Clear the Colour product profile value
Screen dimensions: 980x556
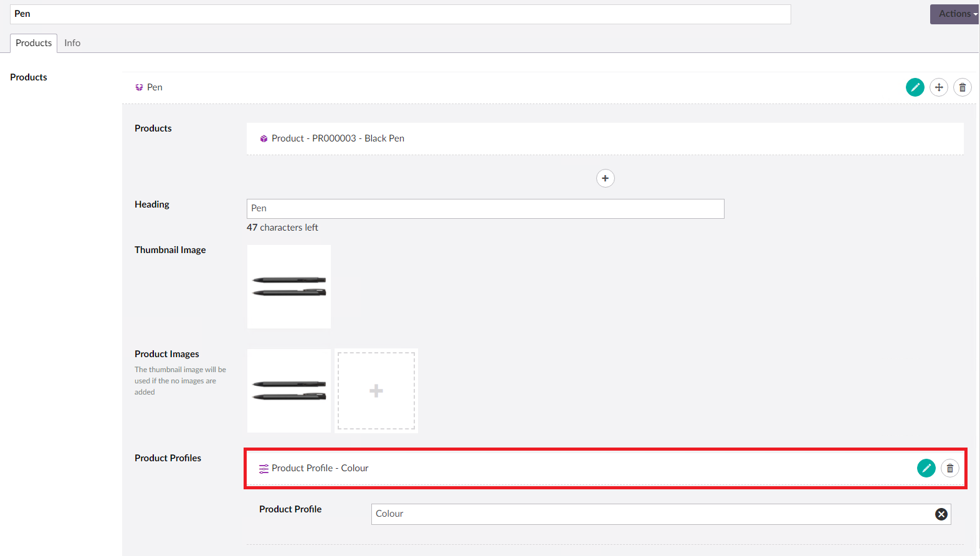click(941, 514)
